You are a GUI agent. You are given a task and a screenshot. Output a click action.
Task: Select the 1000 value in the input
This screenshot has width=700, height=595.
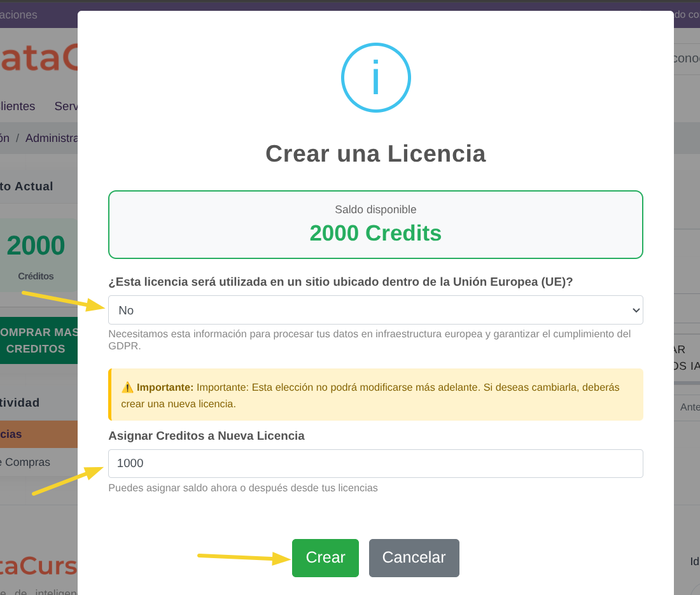[129, 463]
